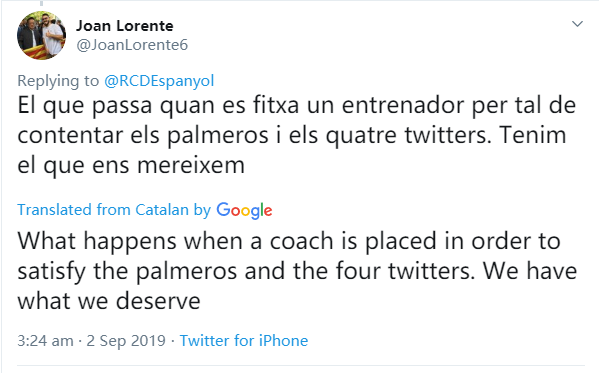Click the word 'entrenador' in Catalan tweet
The width and height of the screenshot is (599, 373).
pyautogui.click(x=403, y=105)
